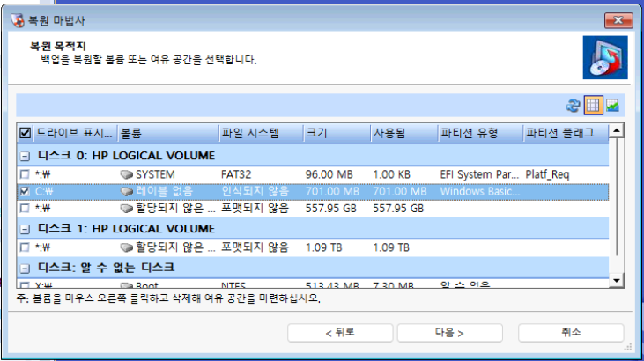The image size is (644, 361).
Task: Collapse the 알 수 없는 디스크 group
Action: click(x=25, y=269)
